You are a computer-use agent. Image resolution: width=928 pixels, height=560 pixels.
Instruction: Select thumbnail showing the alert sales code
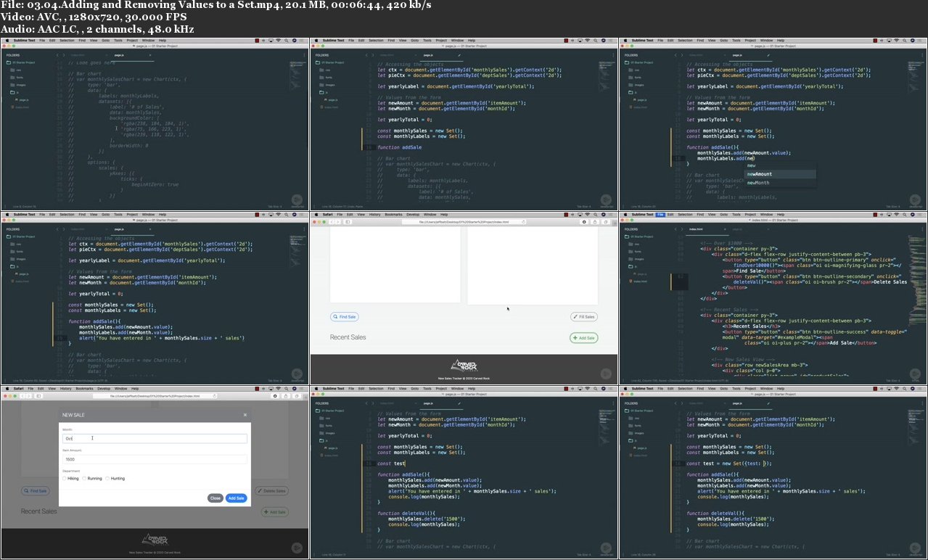tap(155, 297)
